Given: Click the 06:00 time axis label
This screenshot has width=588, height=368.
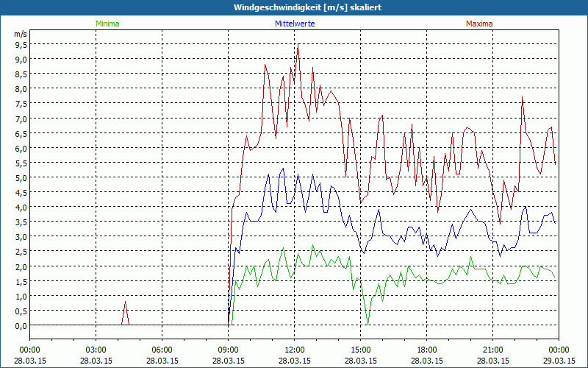Looking at the screenshot, I should (162, 350).
